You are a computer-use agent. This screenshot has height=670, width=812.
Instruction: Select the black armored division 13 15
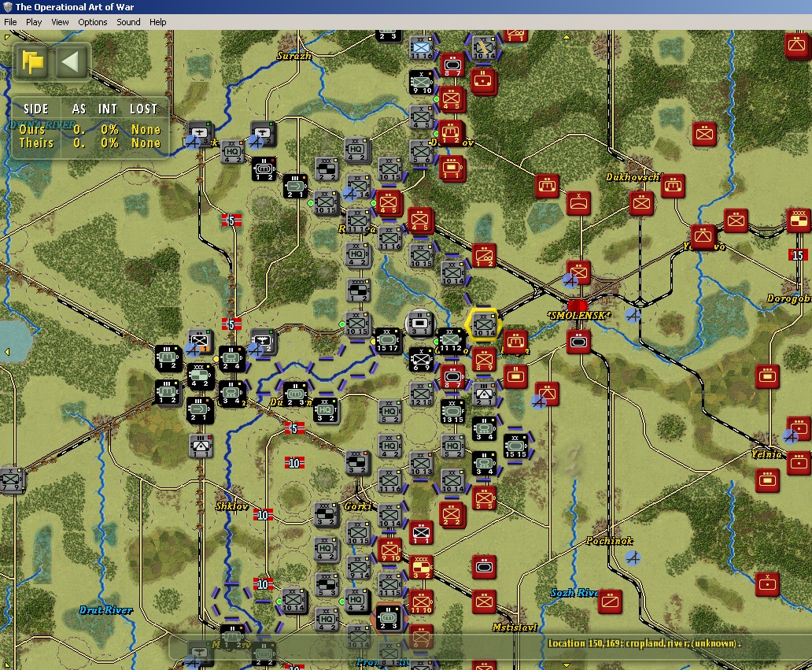452,411
